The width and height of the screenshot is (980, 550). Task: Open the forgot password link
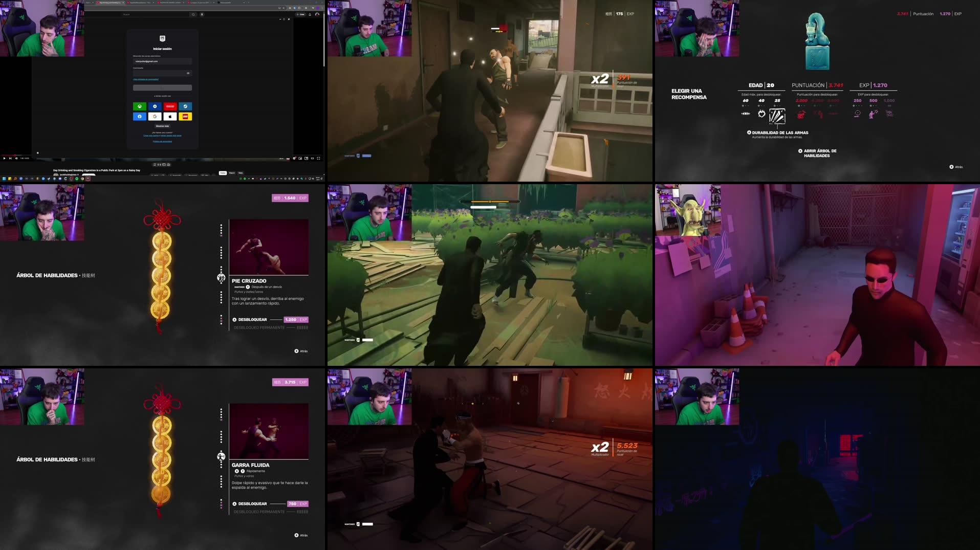point(146,79)
